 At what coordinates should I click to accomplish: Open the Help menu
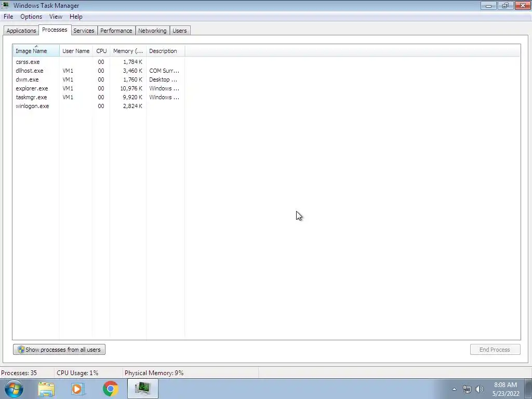coord(76,17)
